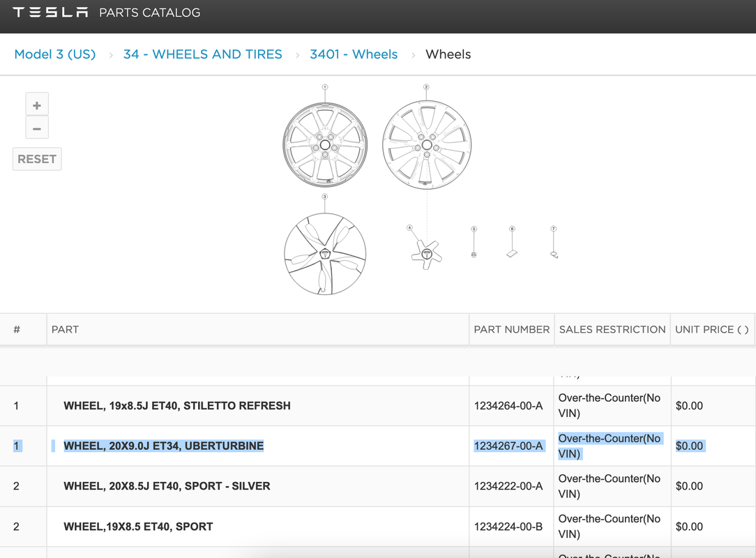Click part number 1234264-00-A
The height and width of the screenshot is (558, 756).
coord(508,406)
